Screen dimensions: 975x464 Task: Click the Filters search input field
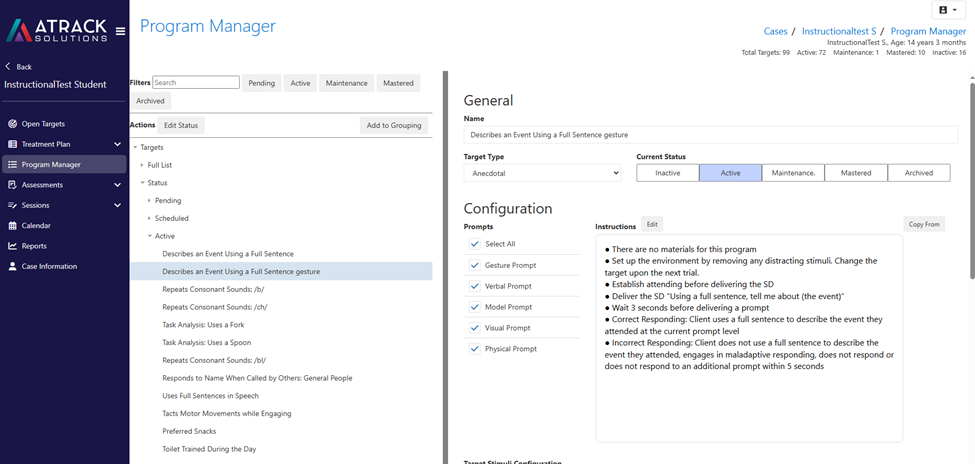196,82
